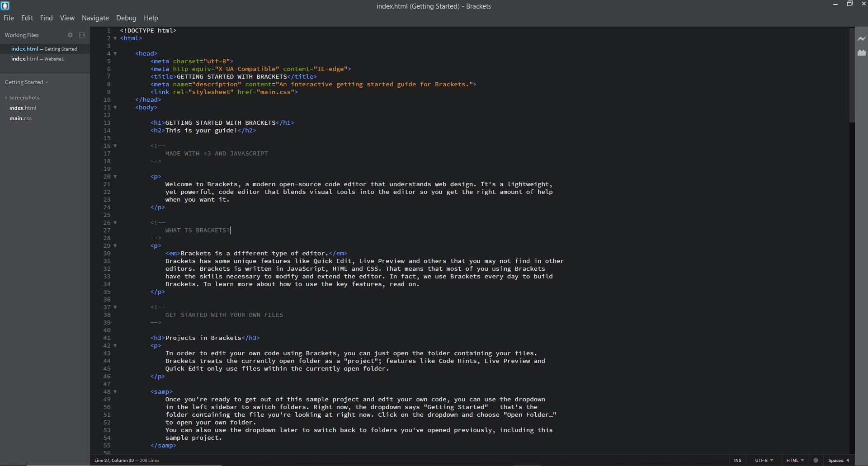The width and height of the screenshot is (868, 466).
Task: Open Live Preview lightning bolt icon
Action: point(862,39)
